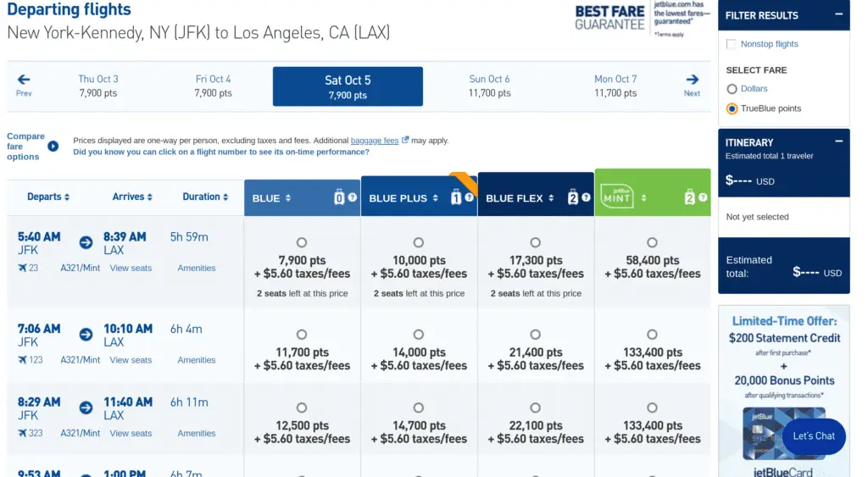Enable the Nonstop flights checkbox
This screenshot has height=477, width=868.
pyautogui.click(x=732, y=44)
